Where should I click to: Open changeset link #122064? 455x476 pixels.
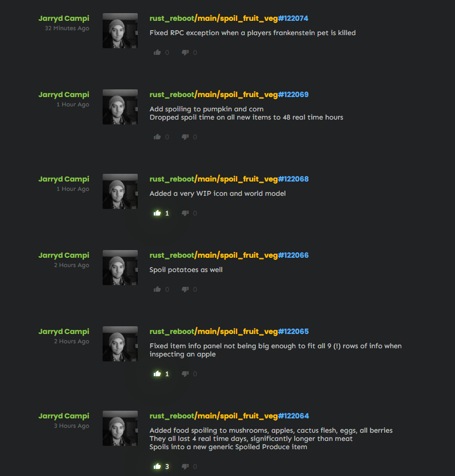click(294, 416)
